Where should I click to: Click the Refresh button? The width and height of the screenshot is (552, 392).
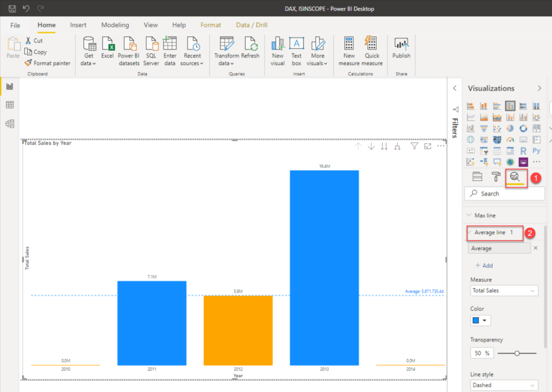tap(250, 48)
